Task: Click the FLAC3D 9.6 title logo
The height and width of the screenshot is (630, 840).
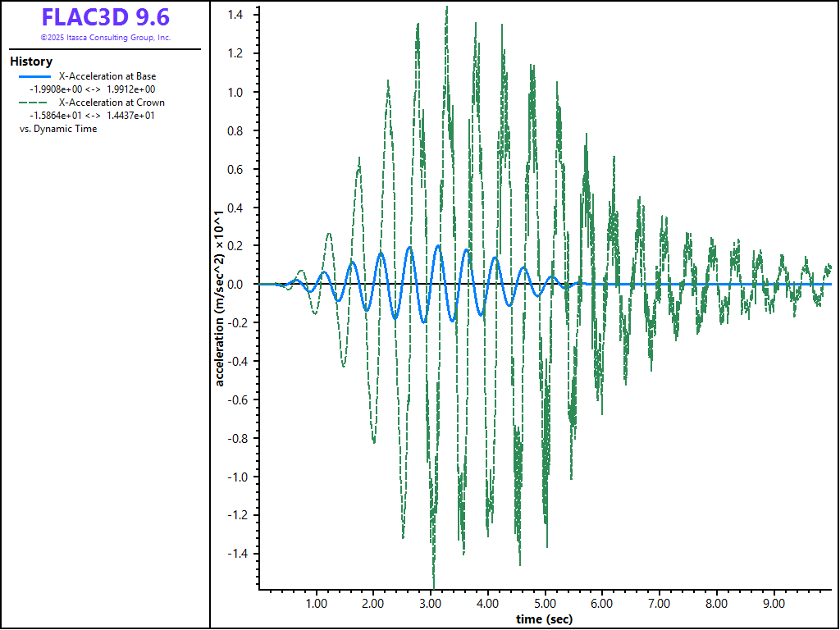Action: pos(105,17)
